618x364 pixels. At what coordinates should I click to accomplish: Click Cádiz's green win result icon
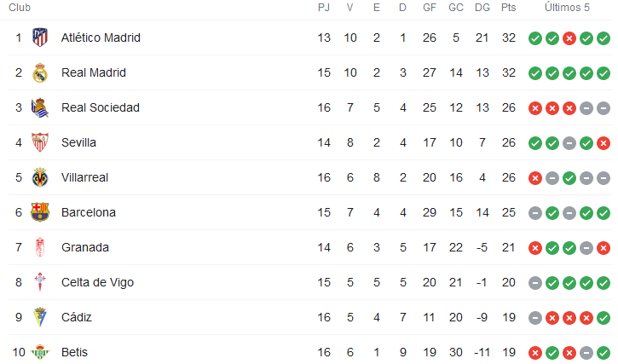pos(604,318)
